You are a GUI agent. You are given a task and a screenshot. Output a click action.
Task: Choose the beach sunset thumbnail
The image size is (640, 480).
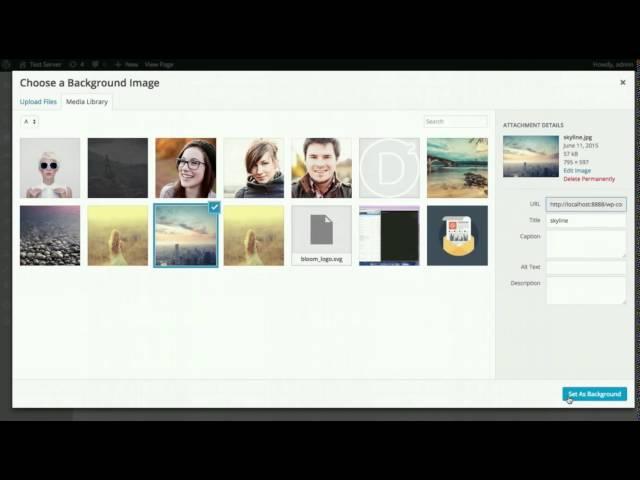pos(457,168)
